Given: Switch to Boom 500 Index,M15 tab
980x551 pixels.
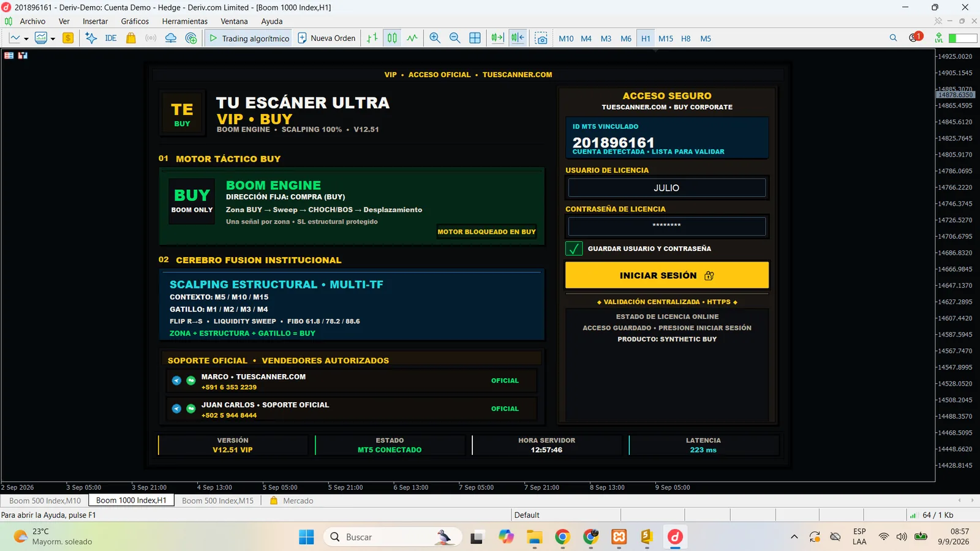Looking at the screenshot, I should pyautogui.click(x=217, y=501).
